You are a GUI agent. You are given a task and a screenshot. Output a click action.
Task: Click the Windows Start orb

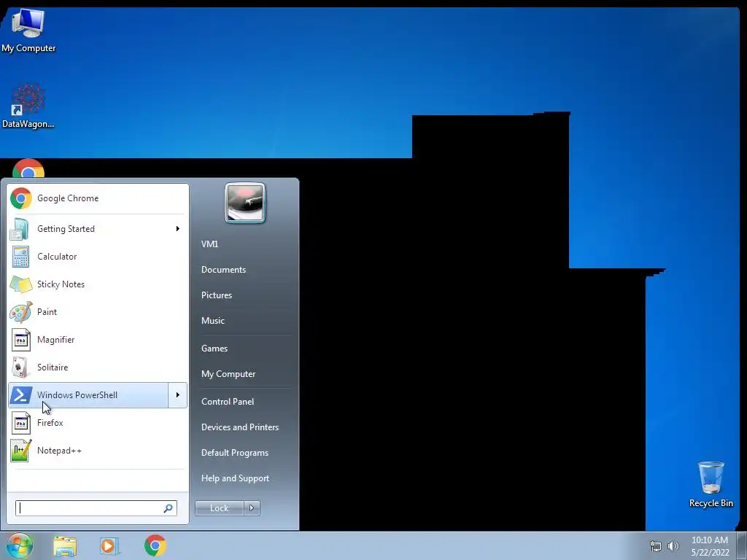pyautogui.click(x=20, y=545)
